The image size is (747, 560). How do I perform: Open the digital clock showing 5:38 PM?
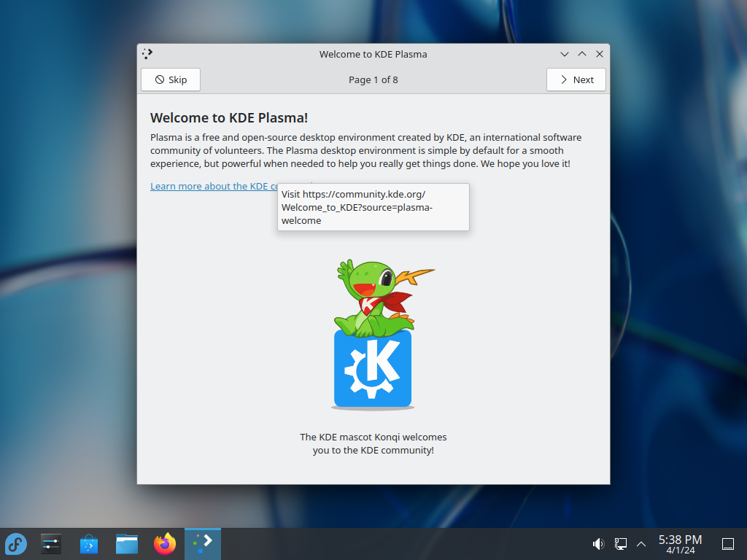[x=680, y=544]
